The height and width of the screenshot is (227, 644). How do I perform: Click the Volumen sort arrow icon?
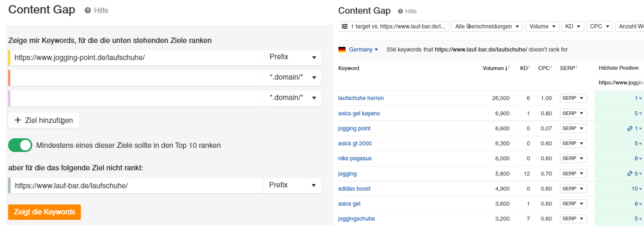(x=505, y=68)
